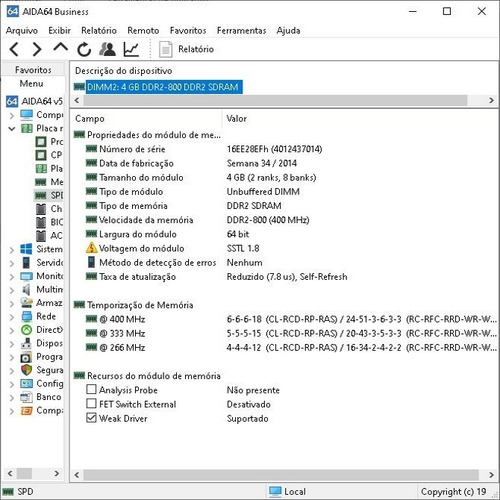The height and width of the screenshot is (500, 500).
Task: Select the Programas icon in tree
Action: coord(26,357)
